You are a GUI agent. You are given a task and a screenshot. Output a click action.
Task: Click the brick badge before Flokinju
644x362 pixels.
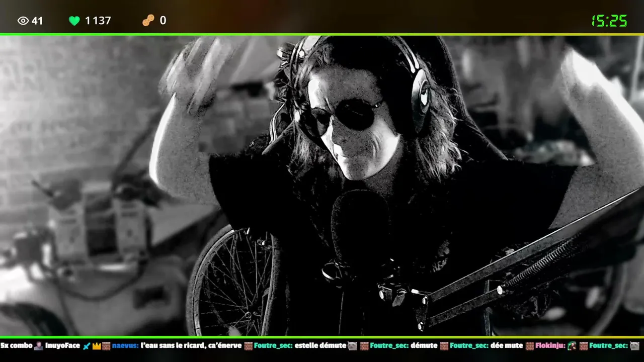[x=530, y=346]
